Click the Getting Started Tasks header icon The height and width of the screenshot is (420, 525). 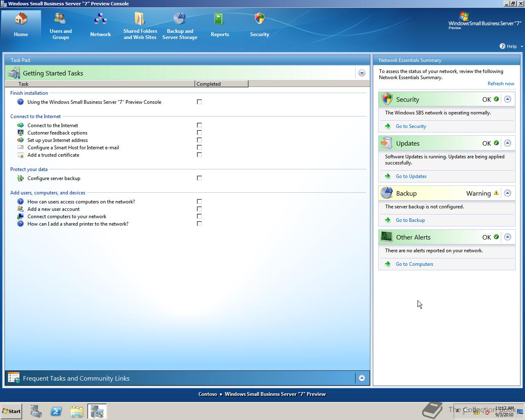14,73
